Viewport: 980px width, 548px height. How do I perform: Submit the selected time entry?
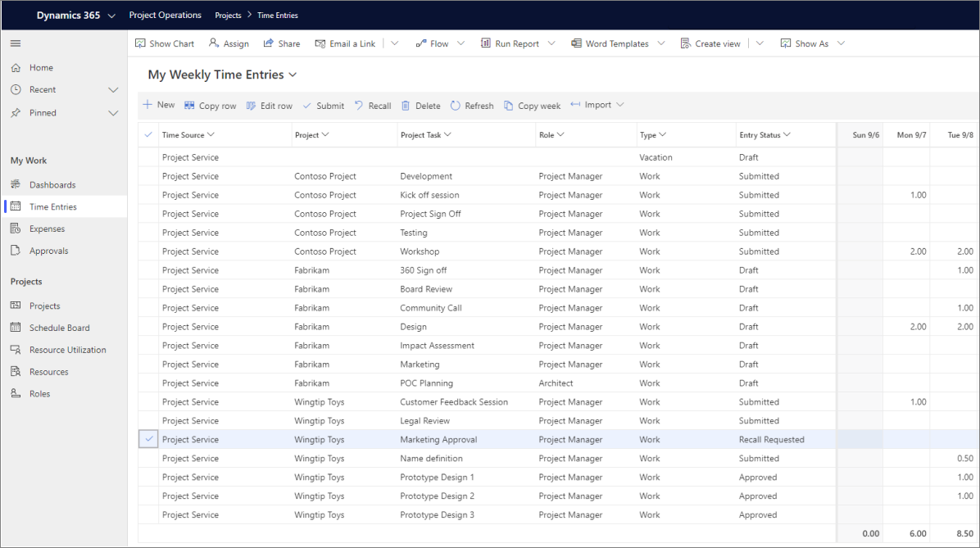pyautogui.click(x=323, y=106)
